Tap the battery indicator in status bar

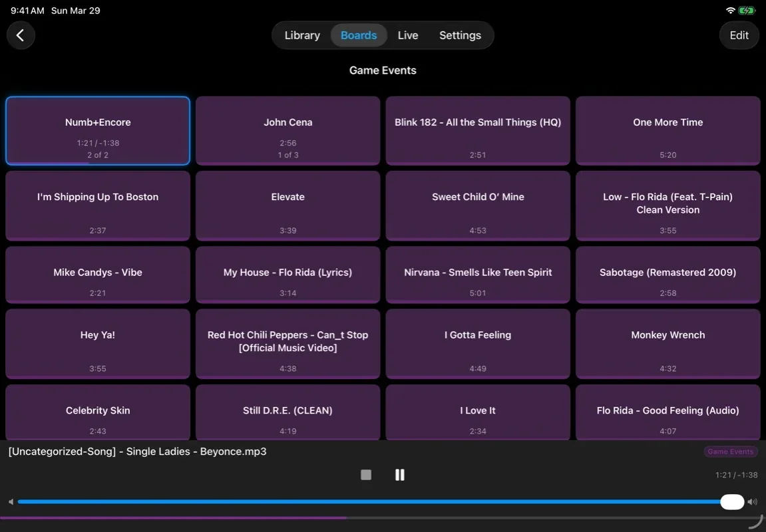pyautogui.click(x=745, y=10)
